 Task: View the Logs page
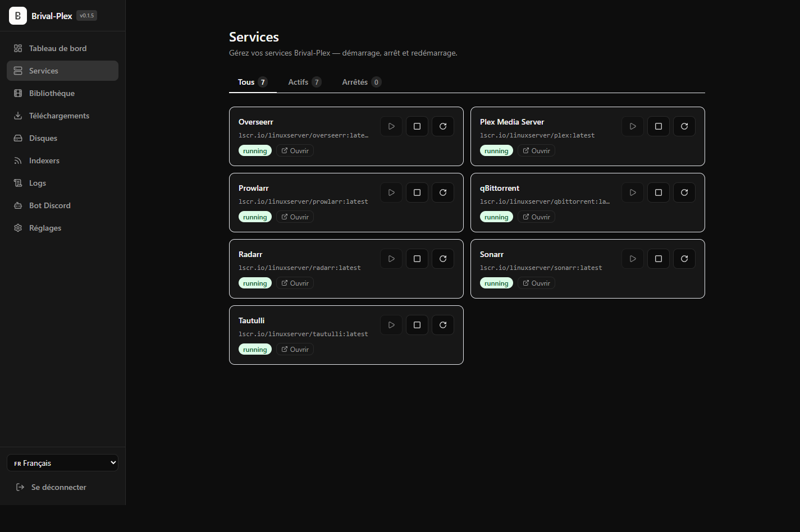pyautogui.click(x=62, y=183)
